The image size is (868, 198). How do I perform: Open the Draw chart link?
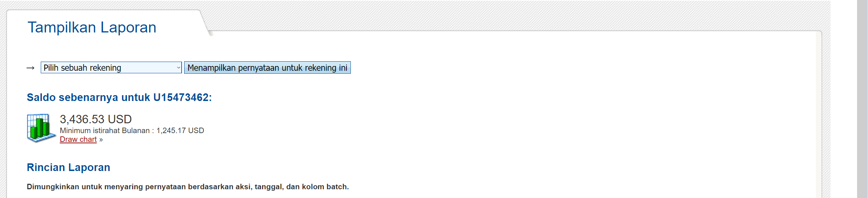coord(78,139)
